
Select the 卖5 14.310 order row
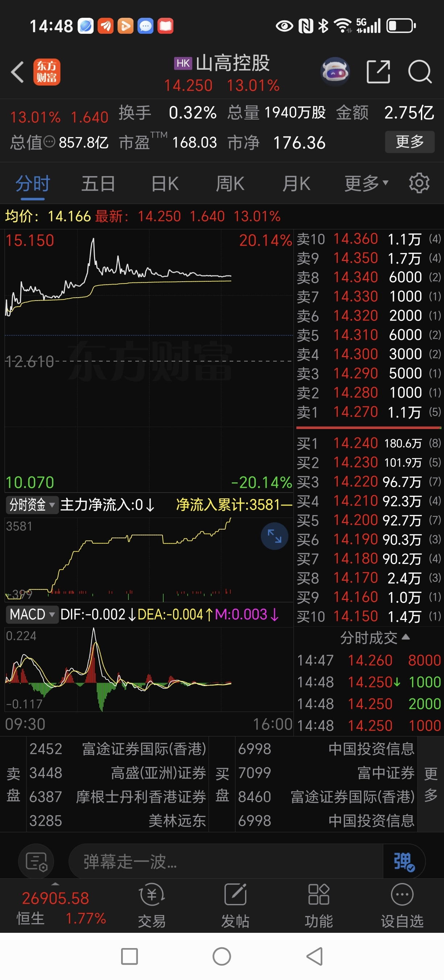click(369, 335)
